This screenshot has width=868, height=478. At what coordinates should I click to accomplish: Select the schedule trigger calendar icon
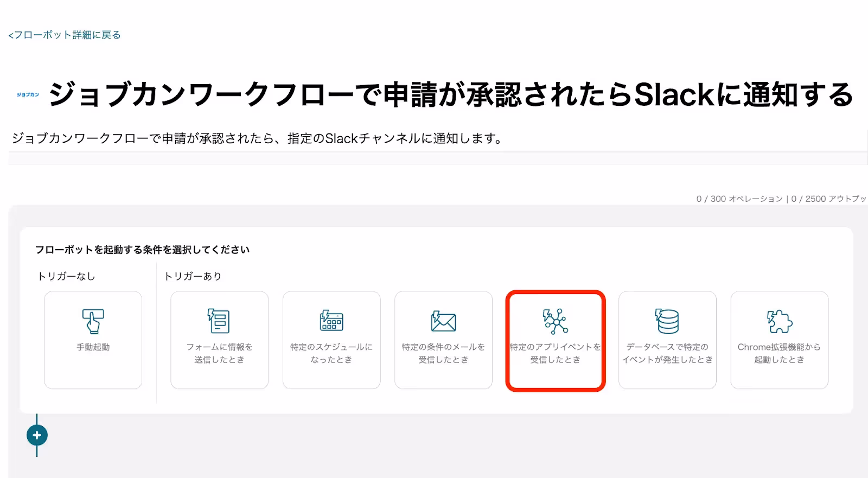coord(331,321)
